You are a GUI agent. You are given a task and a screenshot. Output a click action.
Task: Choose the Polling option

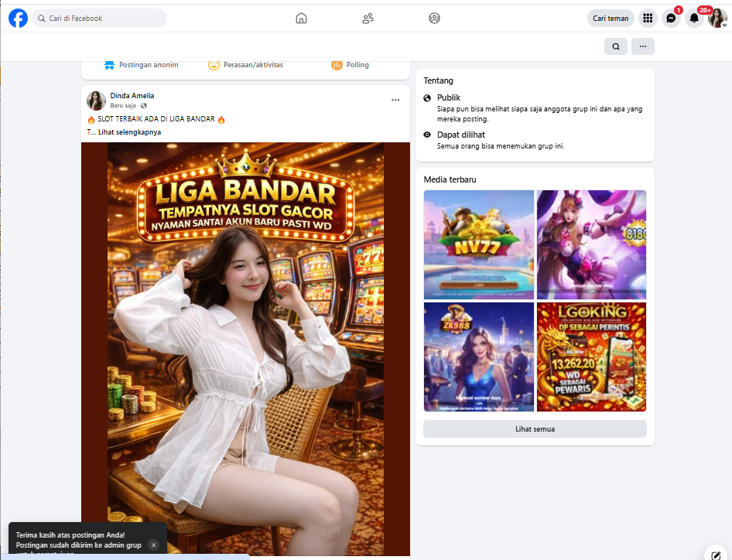(350, 65)
